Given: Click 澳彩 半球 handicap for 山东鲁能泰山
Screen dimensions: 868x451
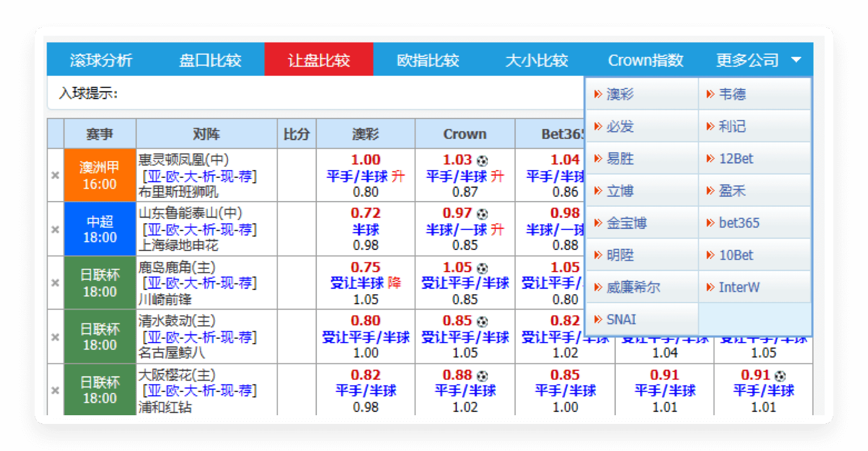Looking at the screenshot, I should point(366,230).
